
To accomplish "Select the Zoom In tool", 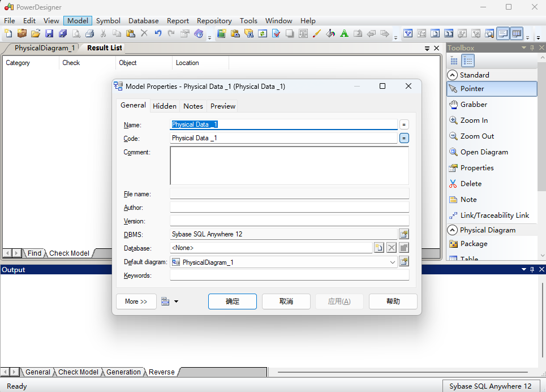I will point(492,120).
